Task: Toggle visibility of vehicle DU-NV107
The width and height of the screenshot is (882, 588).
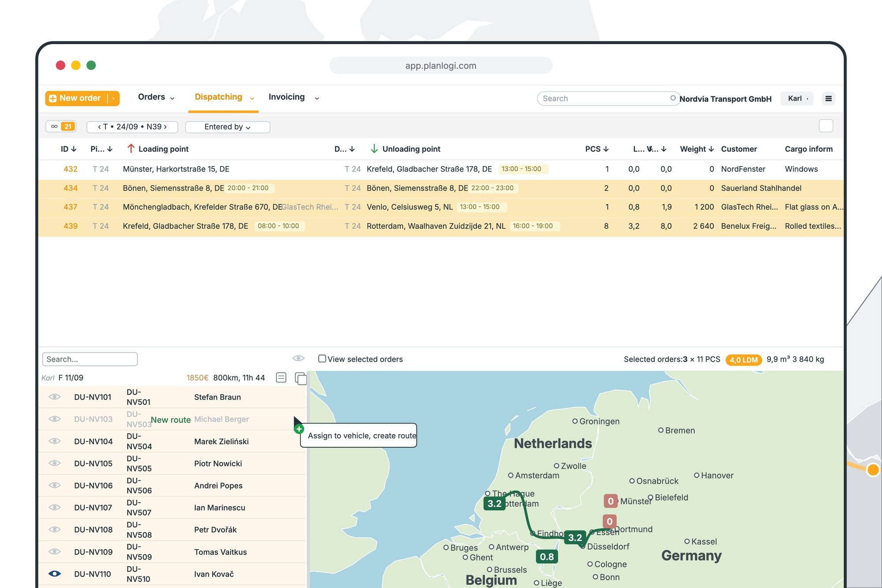Action: (x=54, y=507)
